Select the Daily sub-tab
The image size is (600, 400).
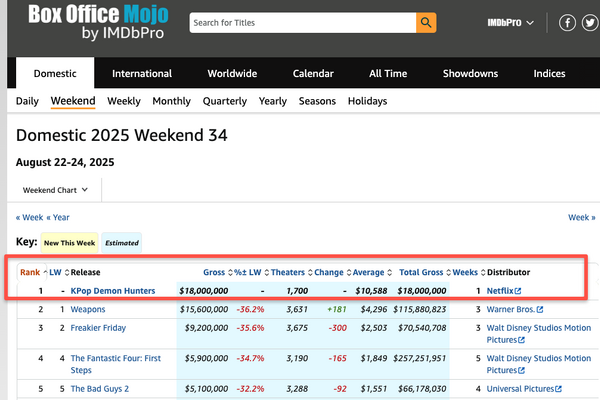pos(27,101)
